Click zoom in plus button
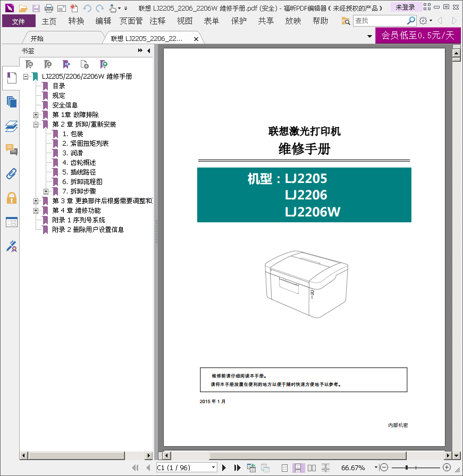Screen dimensions: 463x476 (x=447, y=467)
